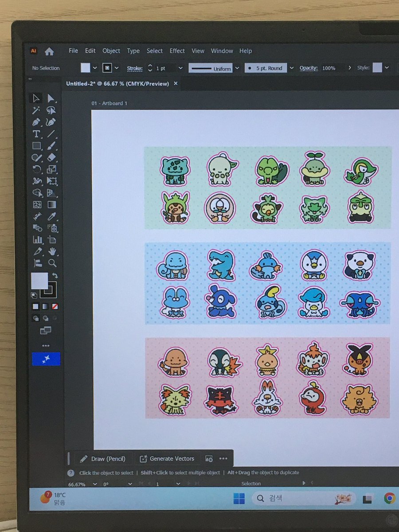Select the Eraser tool
399x532 pixels.
tap(51, 157)
